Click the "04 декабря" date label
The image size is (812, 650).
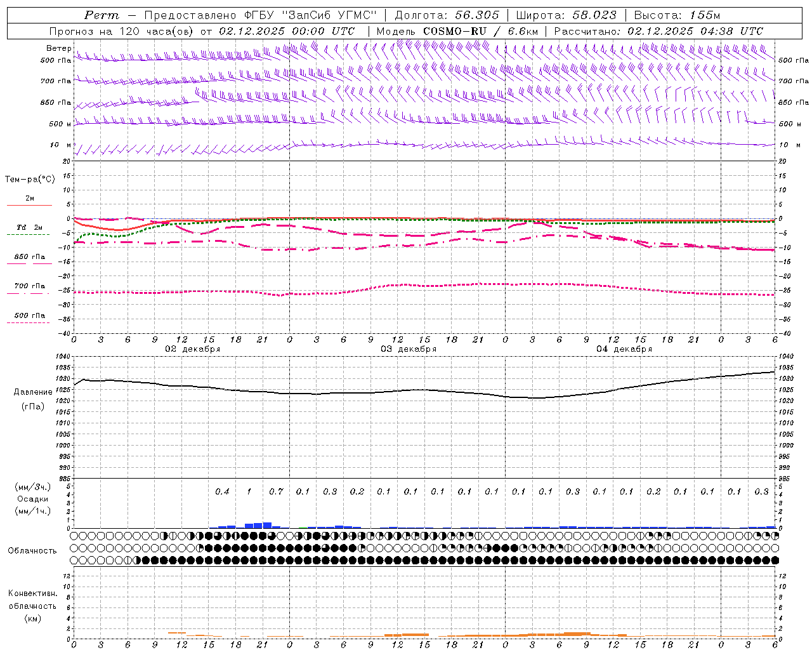tap(624, 349)
